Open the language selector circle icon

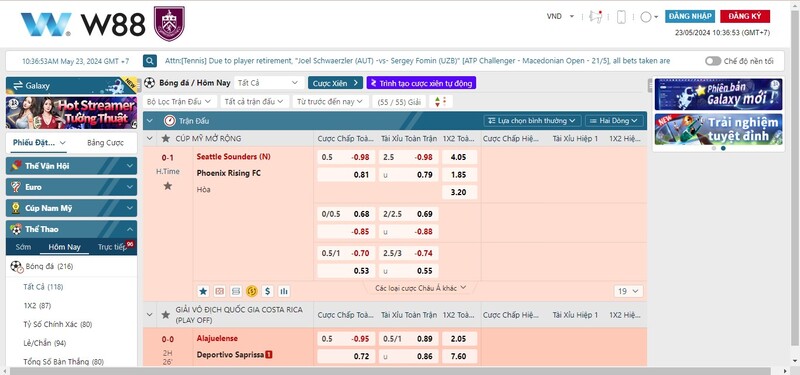click(645, 17)
